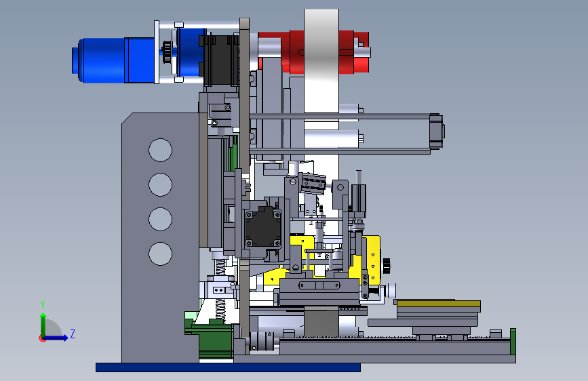
Task: Select the bottom round hole in grey side plate
Action: click(160, 254)
